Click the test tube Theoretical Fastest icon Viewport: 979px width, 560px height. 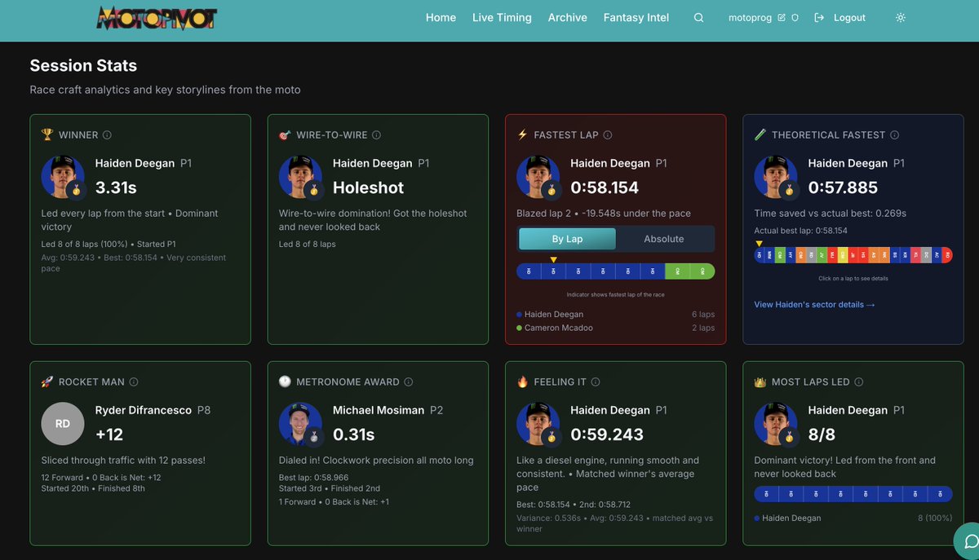point(760,134)
